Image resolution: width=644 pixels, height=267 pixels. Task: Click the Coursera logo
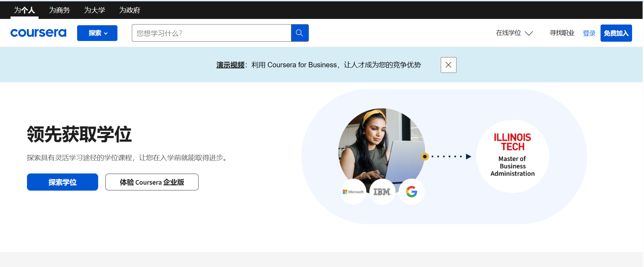(x=38, y=33)
